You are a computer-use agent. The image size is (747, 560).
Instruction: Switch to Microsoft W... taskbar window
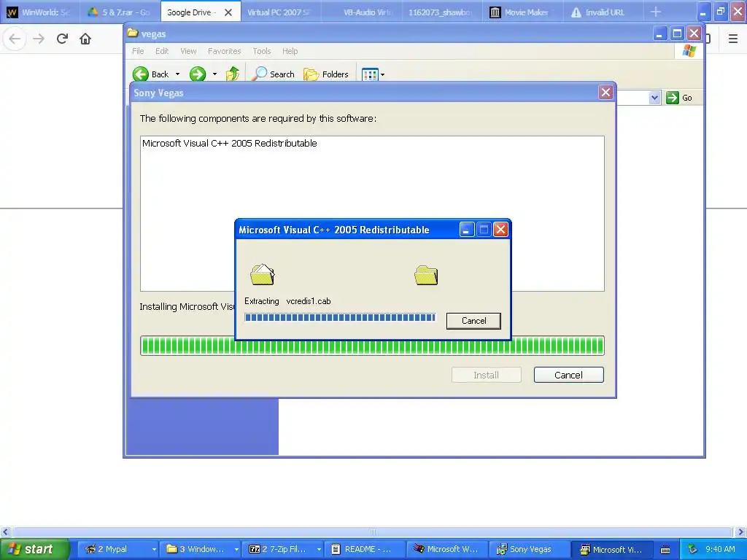[447, 549]
